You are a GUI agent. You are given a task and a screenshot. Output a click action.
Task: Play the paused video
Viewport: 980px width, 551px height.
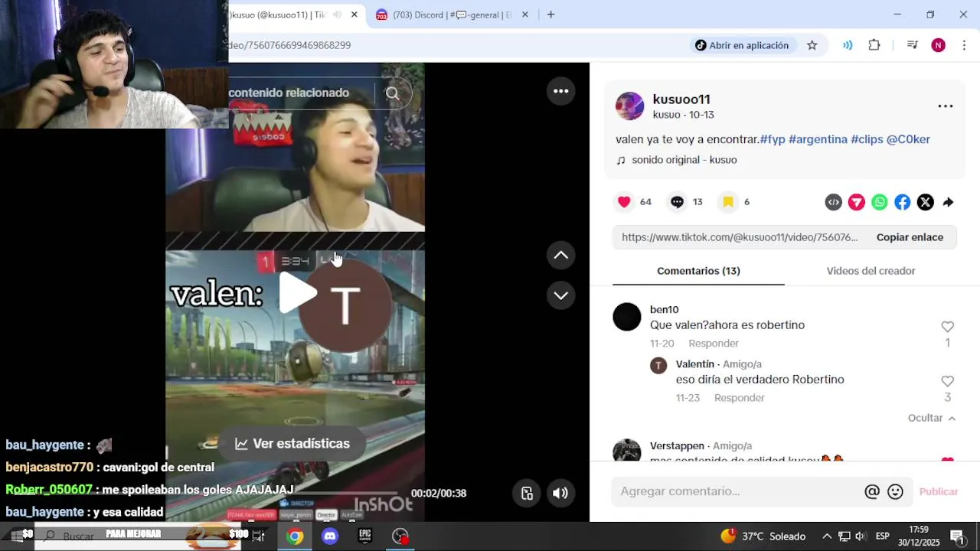298,293
